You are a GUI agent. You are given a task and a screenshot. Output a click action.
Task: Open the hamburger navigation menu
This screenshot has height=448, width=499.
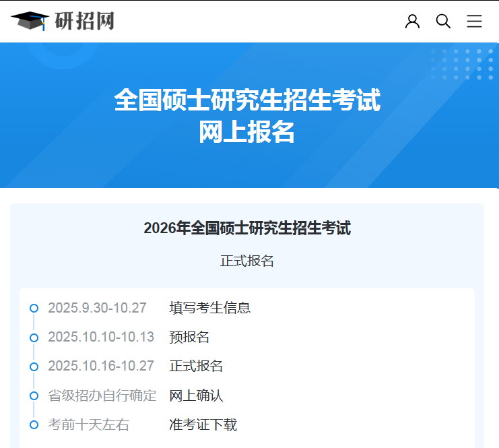tap(474, 22)
